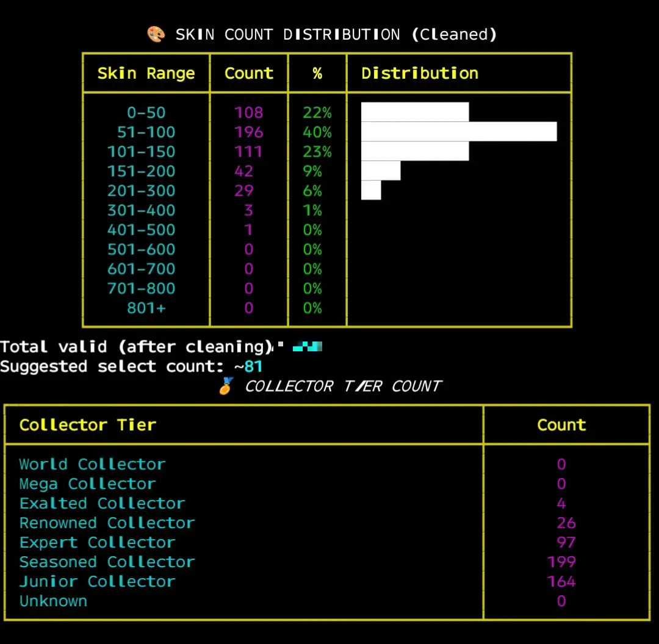The height and width of the screenshot is (644, 659).
Task: Click the longest distribution bar for 51-100
Action: [459, 132]
